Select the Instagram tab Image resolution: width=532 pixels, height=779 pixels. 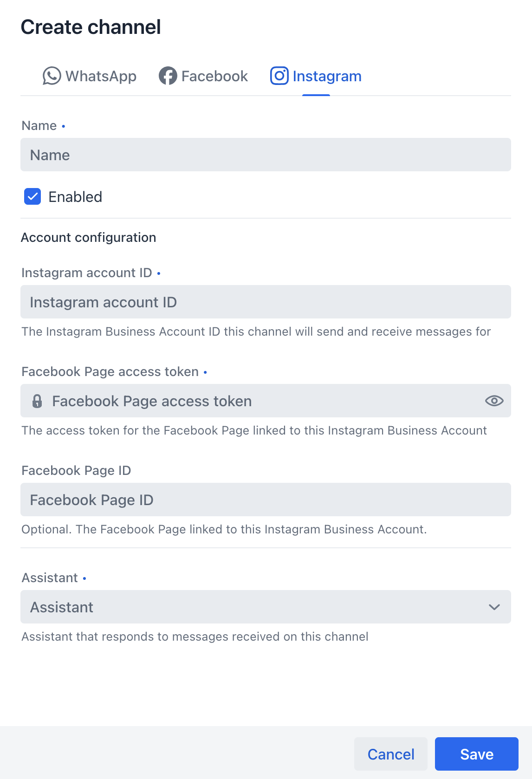tap(316, 76)
